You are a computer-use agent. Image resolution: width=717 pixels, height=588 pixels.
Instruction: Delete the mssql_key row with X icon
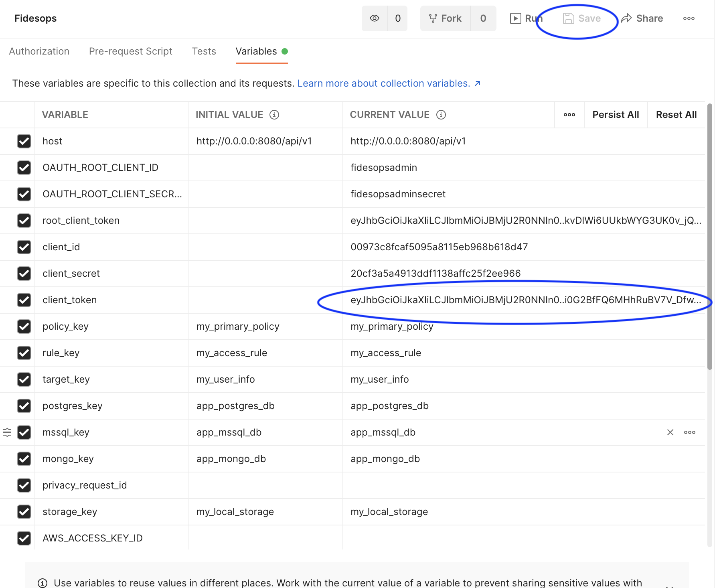pos(670,432)
